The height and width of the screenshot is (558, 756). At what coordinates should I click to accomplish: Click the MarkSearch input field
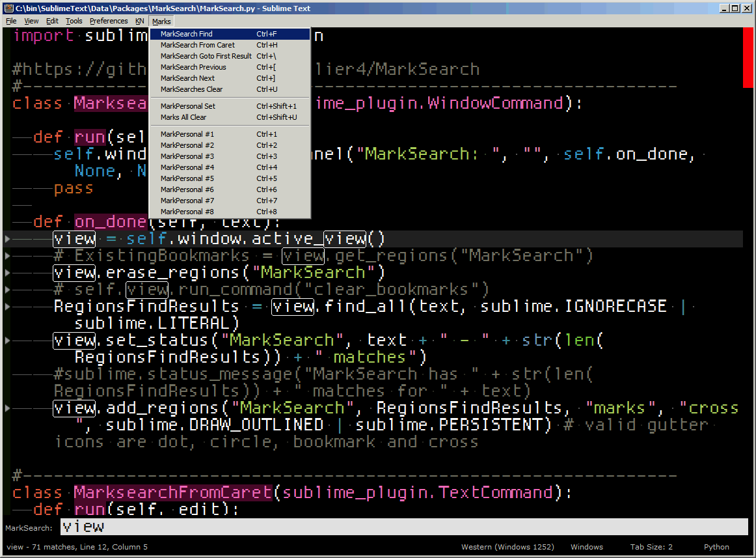(x=404, y=527)
